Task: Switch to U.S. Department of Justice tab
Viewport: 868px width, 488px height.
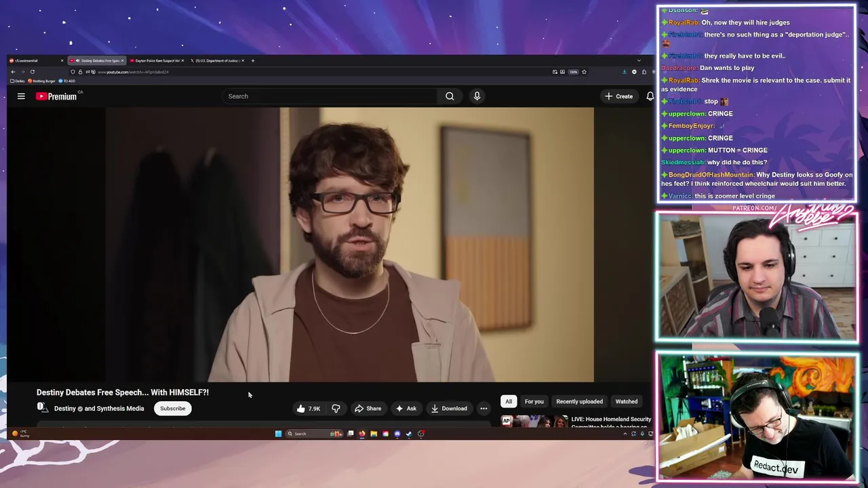Action: pos(216,60)
